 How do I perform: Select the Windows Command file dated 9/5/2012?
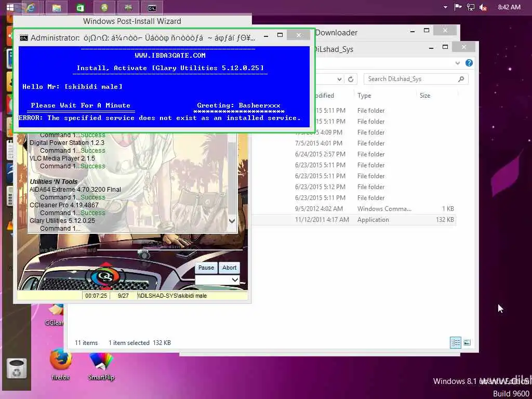pos(354,209)
